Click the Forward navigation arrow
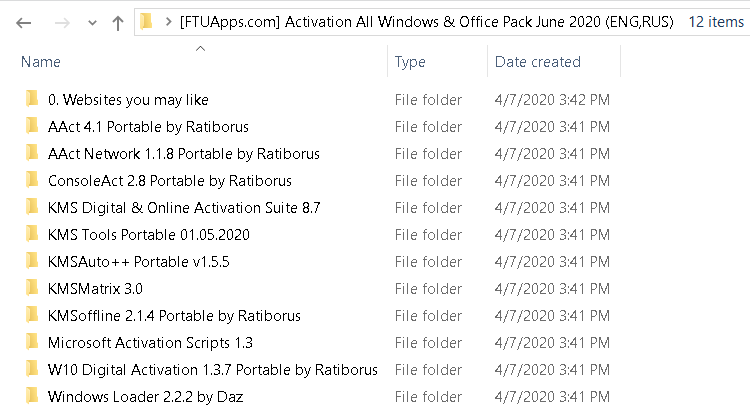This screenshot has height=420, width=750. click(61, 22)
